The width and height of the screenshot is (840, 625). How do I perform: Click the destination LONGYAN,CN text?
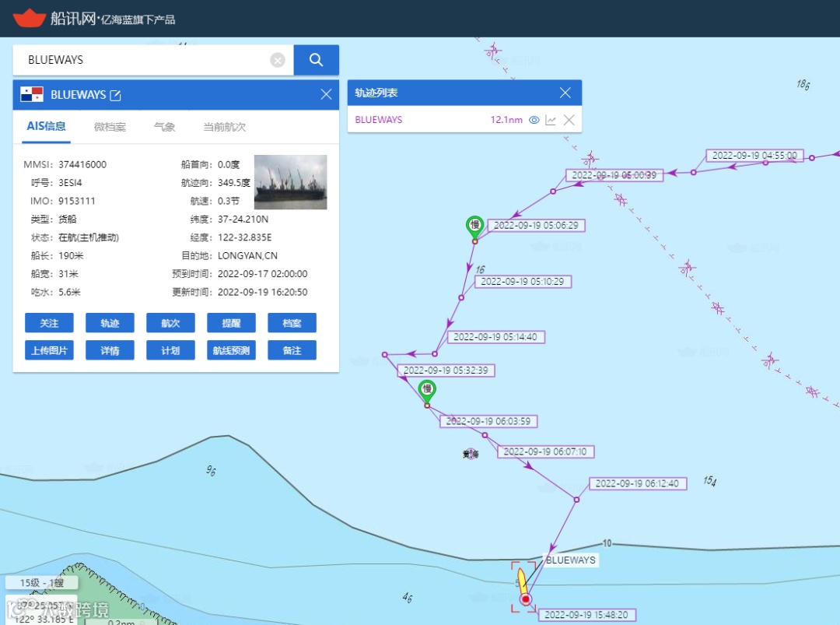247,255
